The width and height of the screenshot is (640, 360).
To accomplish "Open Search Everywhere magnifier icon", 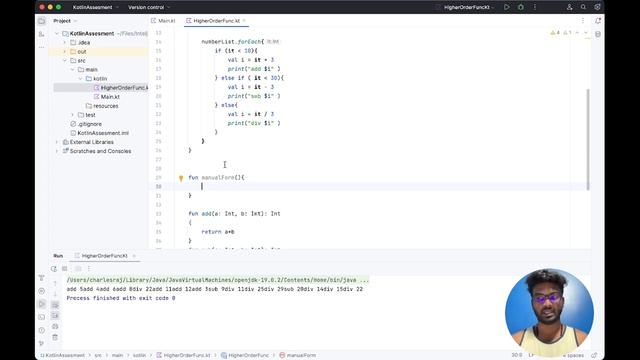I will coord(583,7).
